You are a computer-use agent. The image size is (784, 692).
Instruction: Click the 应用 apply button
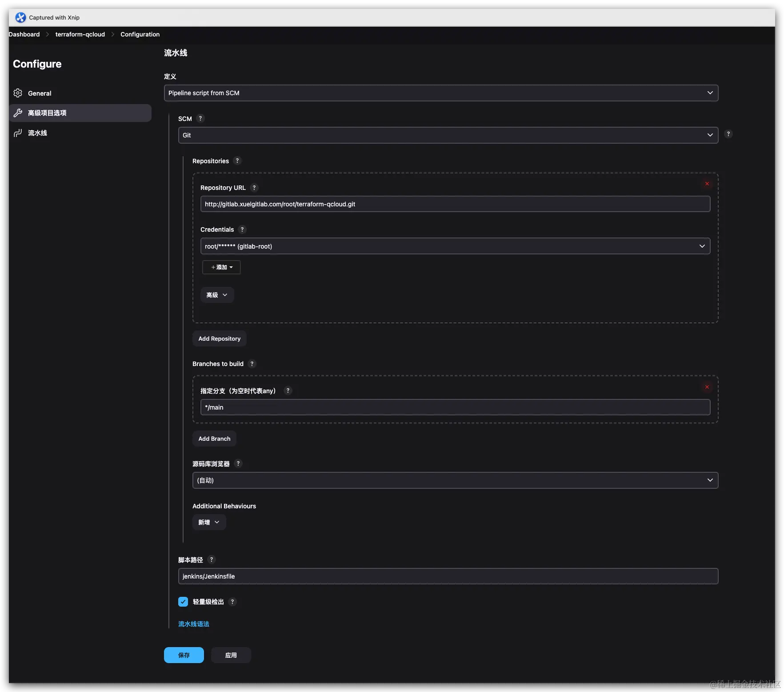pos(231,655)
